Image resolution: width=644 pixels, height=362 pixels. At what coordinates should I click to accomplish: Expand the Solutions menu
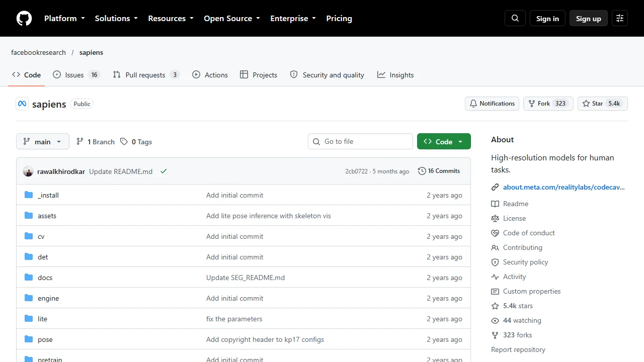pos(116,19)
